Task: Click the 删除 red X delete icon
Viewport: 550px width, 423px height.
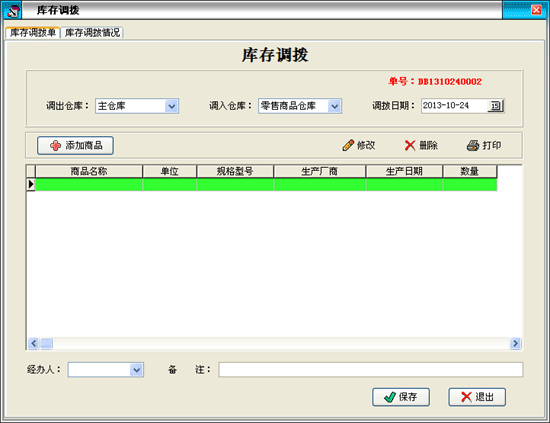Action: pyautogui.click(x=410, y=145)
